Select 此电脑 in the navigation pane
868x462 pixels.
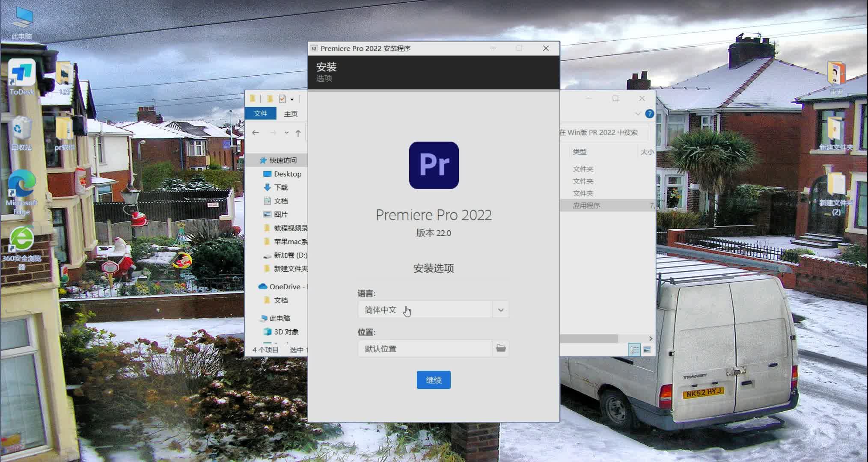tap(275, 318)
